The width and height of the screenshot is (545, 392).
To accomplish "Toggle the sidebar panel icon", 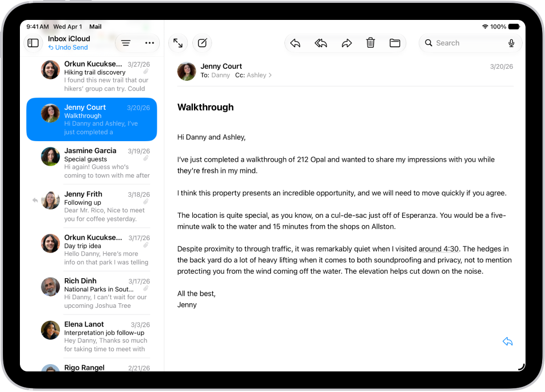I will [33, 43].
